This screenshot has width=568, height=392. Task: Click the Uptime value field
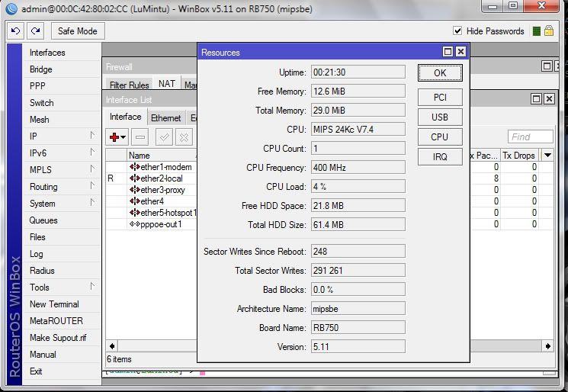pyautogui.click(x=358, y=72)
